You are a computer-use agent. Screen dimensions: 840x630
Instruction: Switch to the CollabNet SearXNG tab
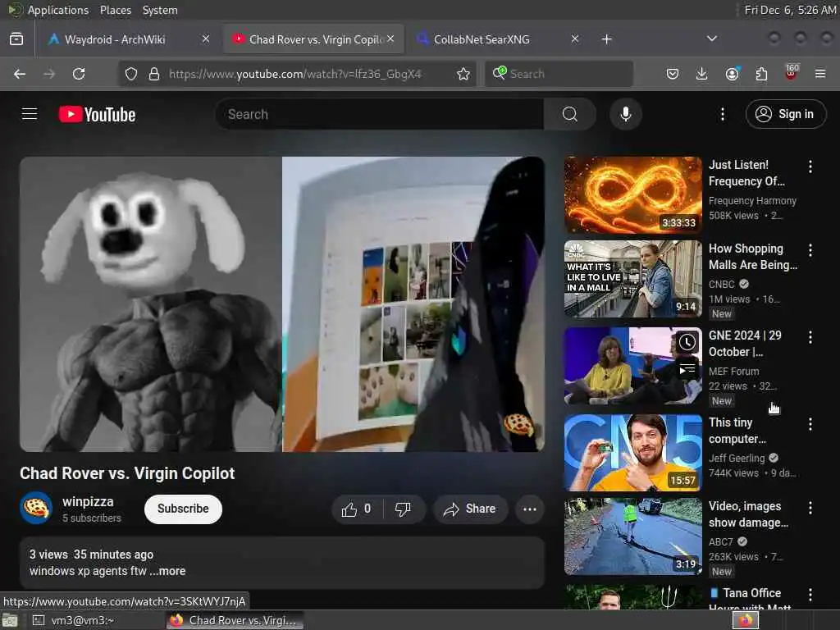click(498, 39)
